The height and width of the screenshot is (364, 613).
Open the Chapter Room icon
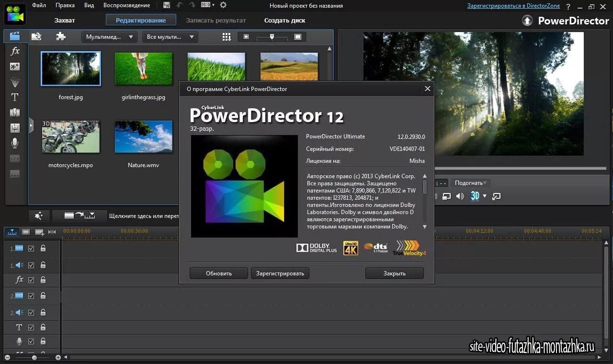point(15,159)
